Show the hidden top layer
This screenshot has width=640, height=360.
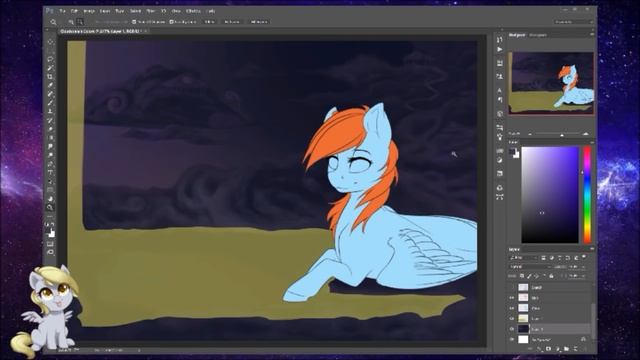(512, 287)
